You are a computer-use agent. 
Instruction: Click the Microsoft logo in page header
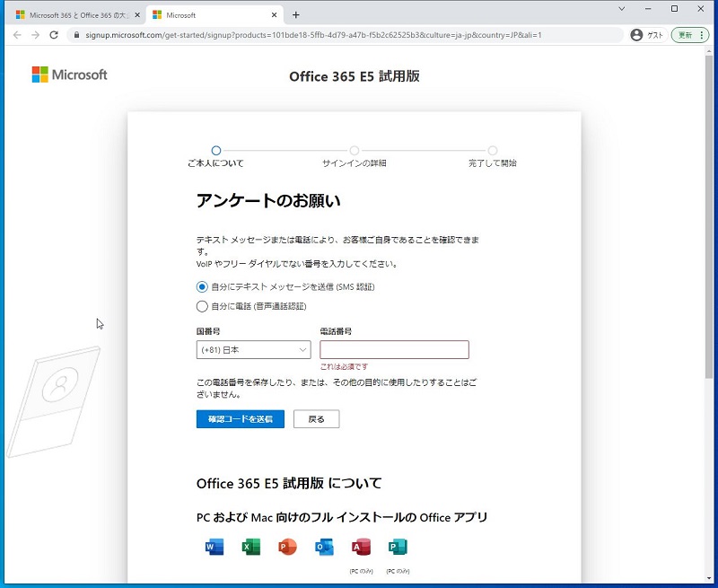point(70,75)
